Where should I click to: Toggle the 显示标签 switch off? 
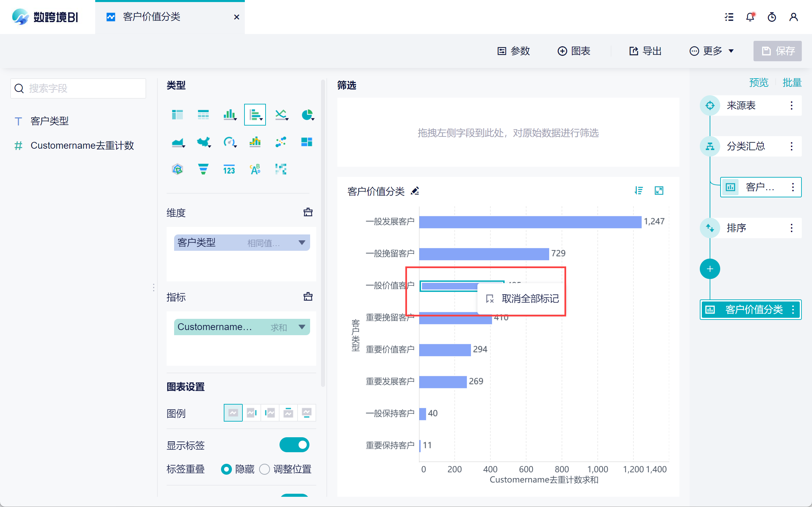294,445
